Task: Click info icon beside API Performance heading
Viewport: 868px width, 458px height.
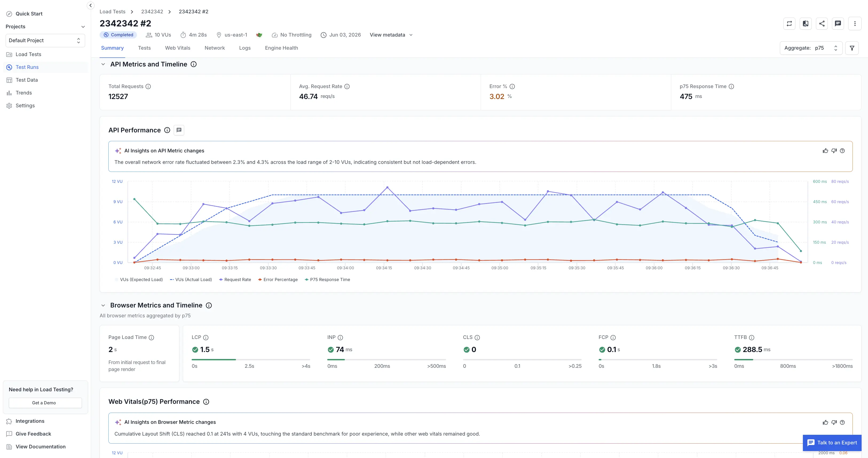Action: point(167,131)
